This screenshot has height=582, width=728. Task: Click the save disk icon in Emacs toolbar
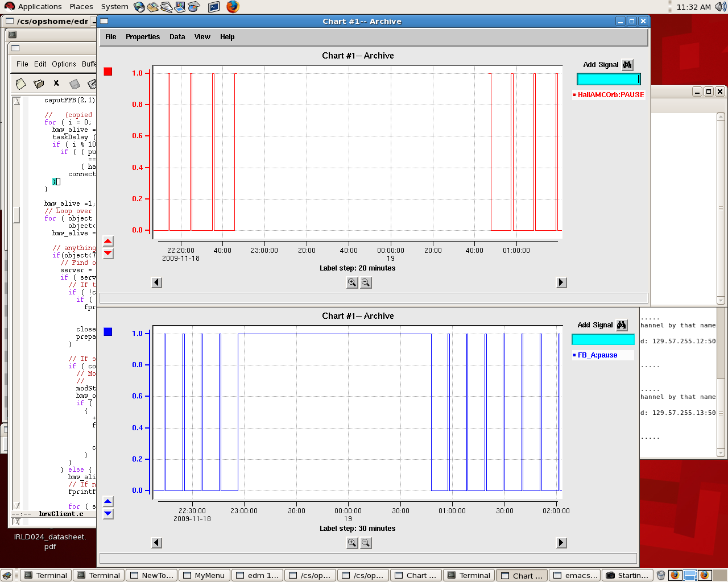(x=75, y=84)
